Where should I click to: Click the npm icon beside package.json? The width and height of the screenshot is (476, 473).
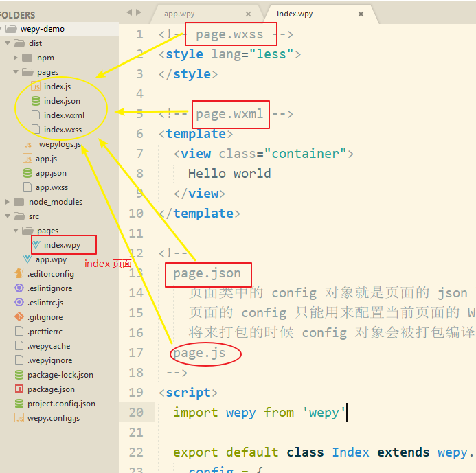pos(19,389)
